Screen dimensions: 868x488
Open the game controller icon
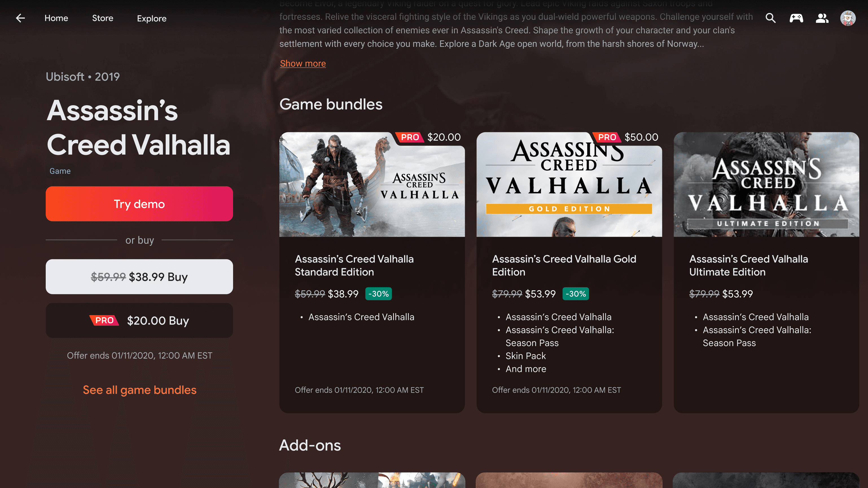[796, 18]
